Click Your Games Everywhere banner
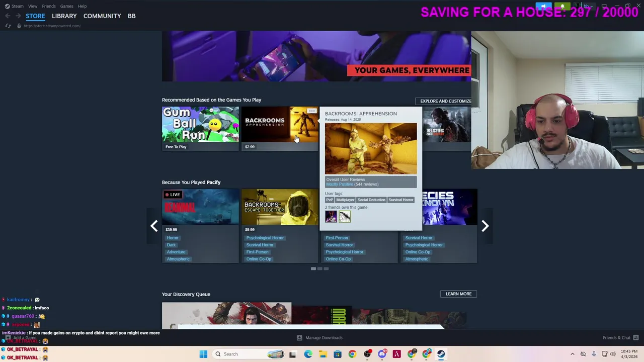Viewport: 644px width, 362px height. pyautogui.click(x=316, y=56)
